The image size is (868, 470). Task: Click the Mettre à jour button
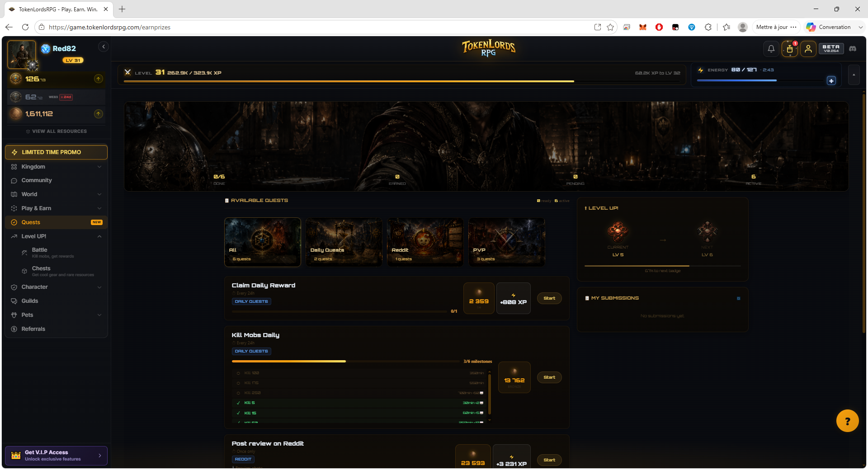tap(776, 27)
